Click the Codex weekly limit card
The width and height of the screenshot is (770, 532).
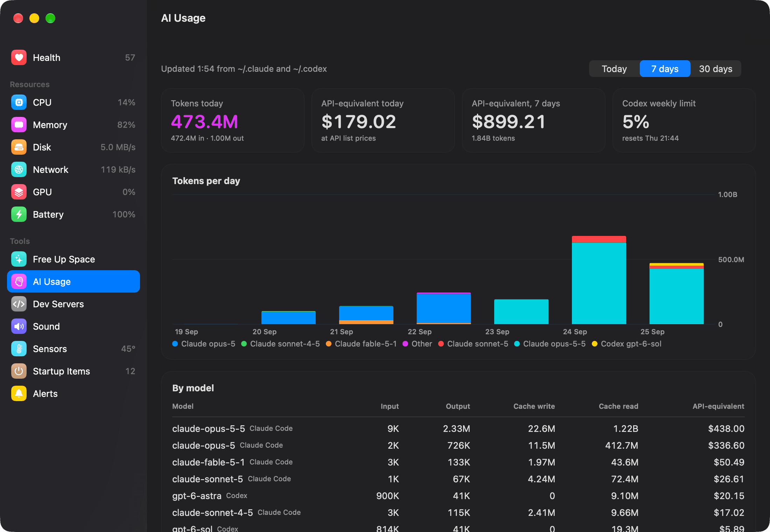(x=684, y=120)
